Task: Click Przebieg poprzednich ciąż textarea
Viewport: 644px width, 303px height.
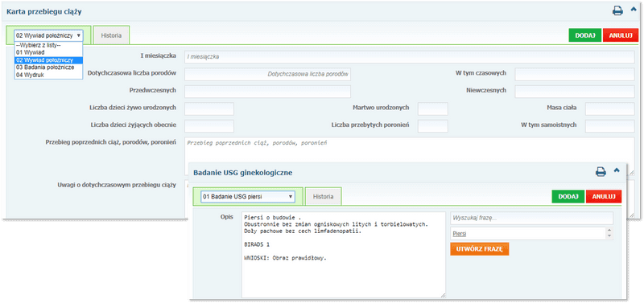Action: coord(410,149)
